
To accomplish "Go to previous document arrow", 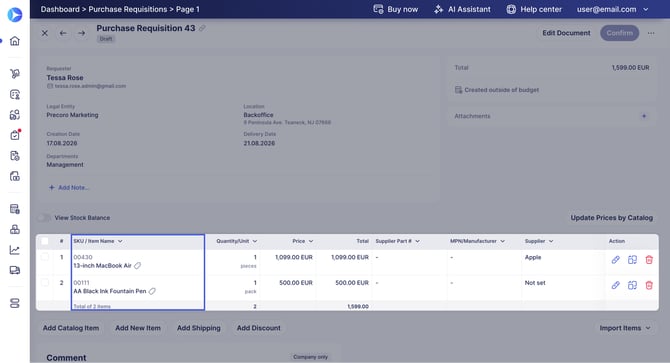I will click(63, 33).
